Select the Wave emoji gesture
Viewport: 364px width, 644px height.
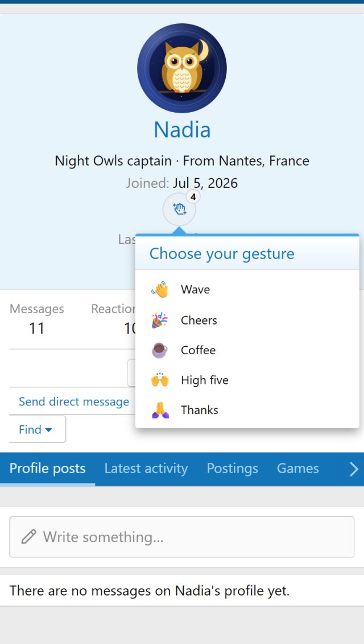[160, 290]
